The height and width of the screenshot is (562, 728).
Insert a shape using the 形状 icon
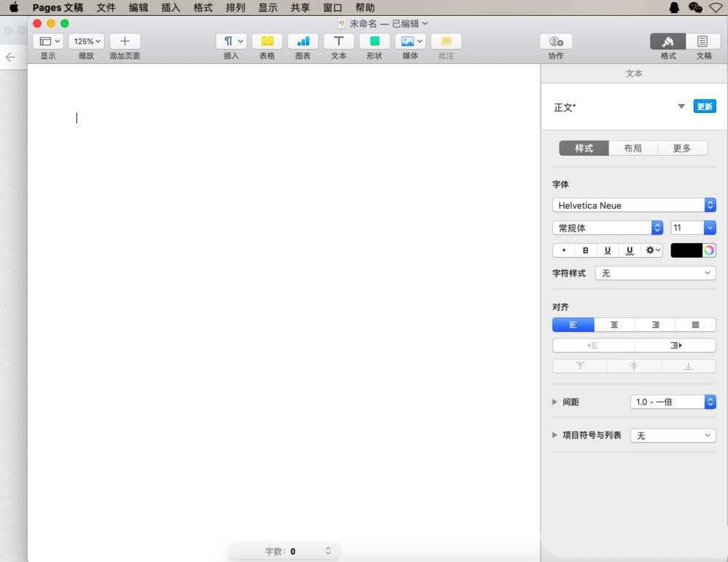coord(374,41)
